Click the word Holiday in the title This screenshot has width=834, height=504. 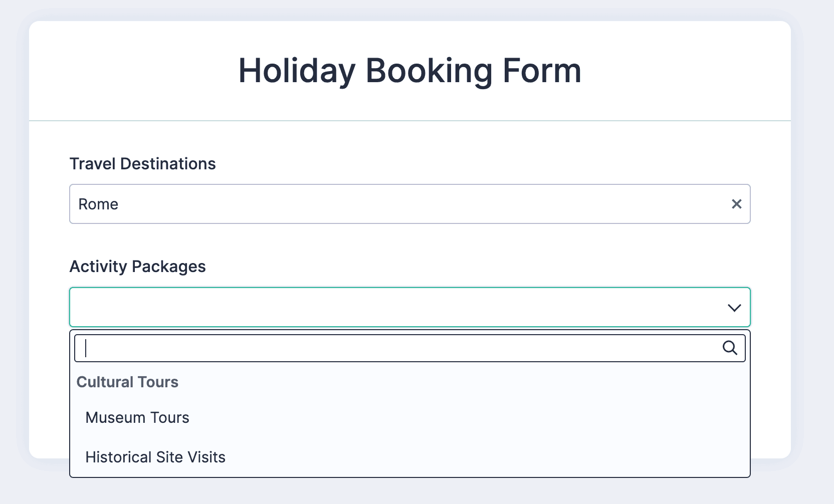(296, 71)
